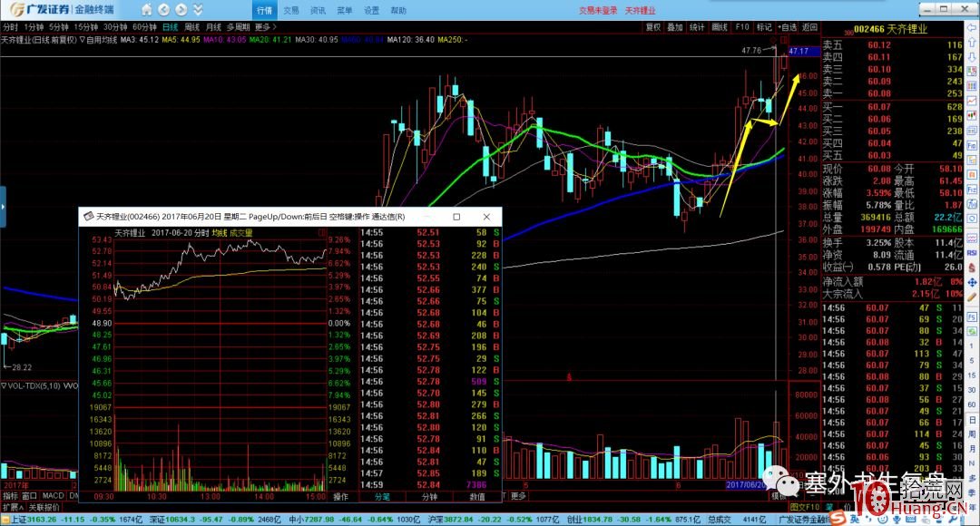This screenshot has height=526, width=980.
Task: Click the 成交量 legend in popup chart
Action: pyautogui.click(x=241, y=233)
